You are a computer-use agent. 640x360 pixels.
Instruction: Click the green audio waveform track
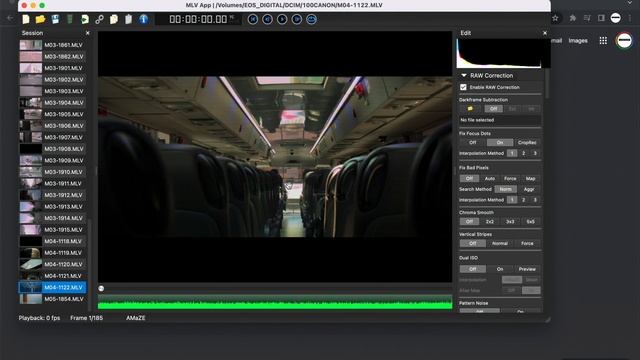click(x=275, y=302)
